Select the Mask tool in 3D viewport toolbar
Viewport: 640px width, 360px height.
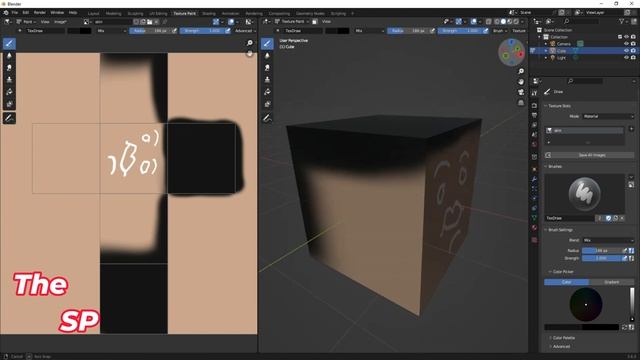point(267,104)
